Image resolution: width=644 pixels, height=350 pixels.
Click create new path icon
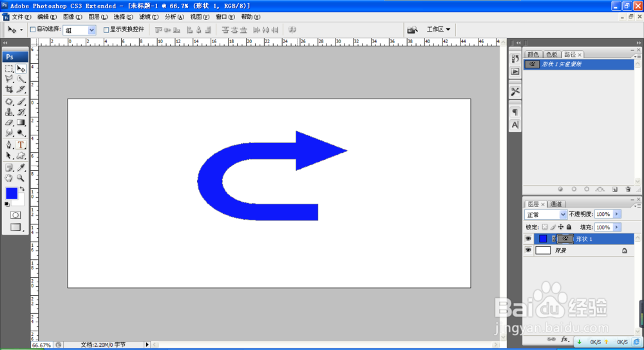pyautogui.click(x=615, y=190)
